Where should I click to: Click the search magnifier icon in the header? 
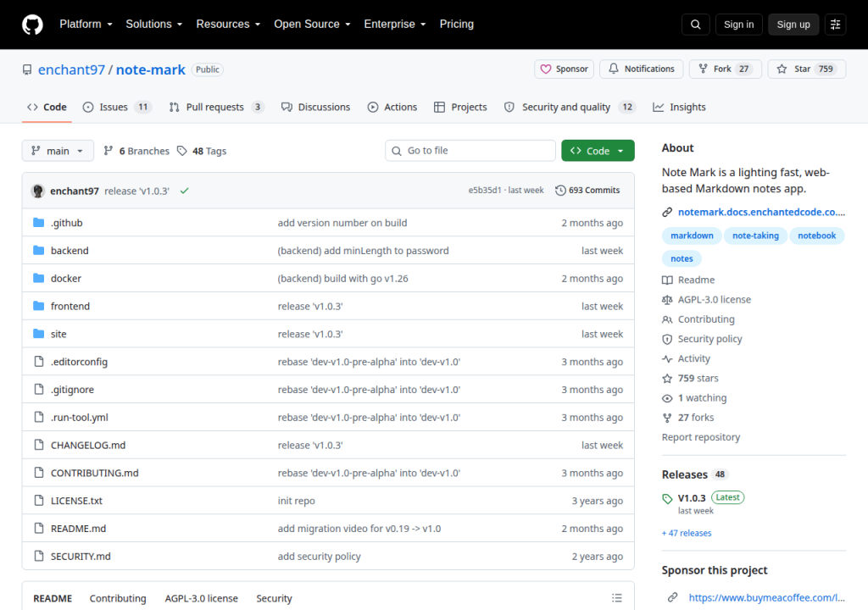[695, 25]
